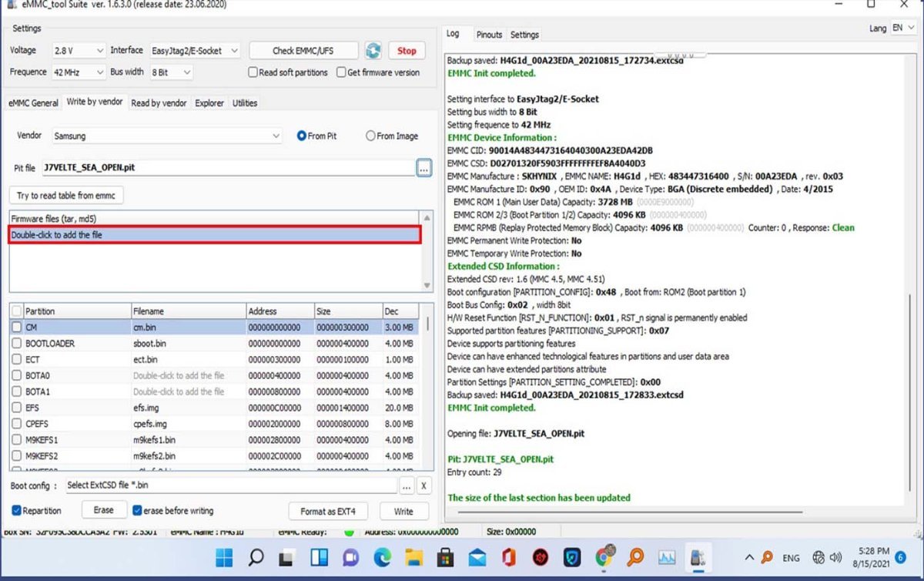Viewport: 924px width, 581px height.
Task: Browse for a Boot config ExtCSD file
Action: pyautogui.click(x=407, y=486)
